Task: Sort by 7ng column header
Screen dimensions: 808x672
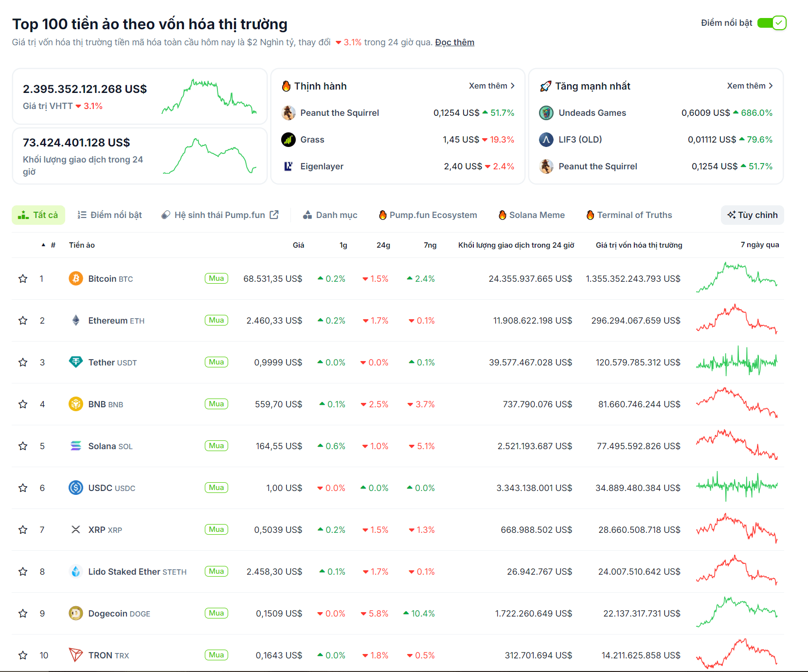Action: pyautogui.click(x=430, y=245)
